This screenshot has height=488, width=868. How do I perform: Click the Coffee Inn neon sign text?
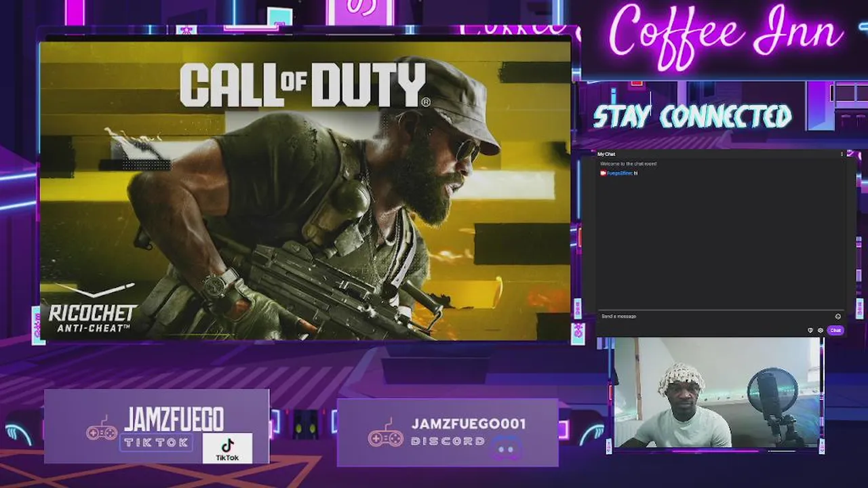coord(726,35)
